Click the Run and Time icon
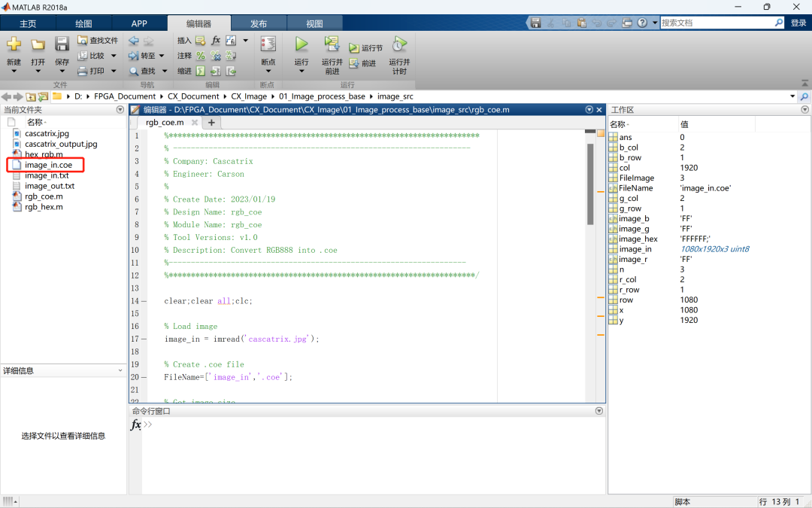Viewport: 812px width, 508px height. click(399, 44)
